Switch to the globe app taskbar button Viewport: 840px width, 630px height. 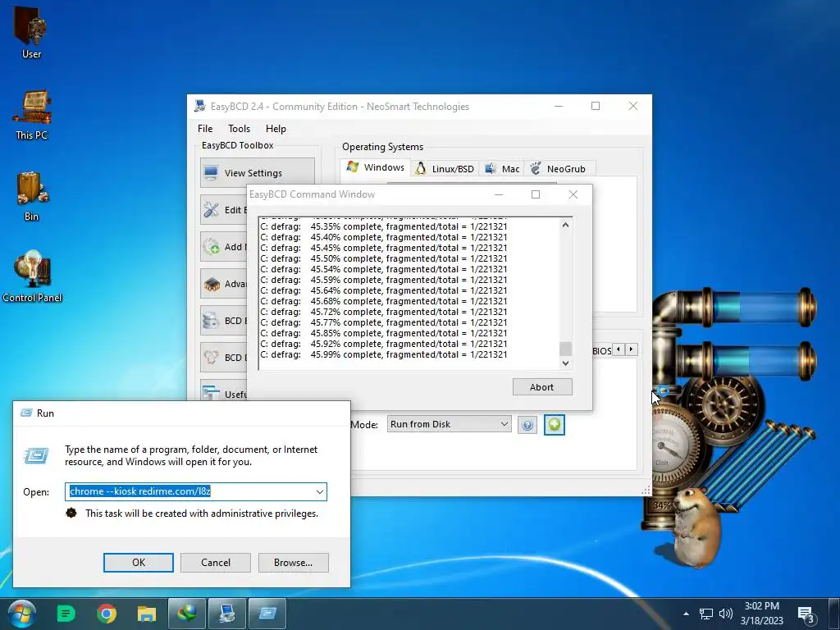[x=186, y=614]
